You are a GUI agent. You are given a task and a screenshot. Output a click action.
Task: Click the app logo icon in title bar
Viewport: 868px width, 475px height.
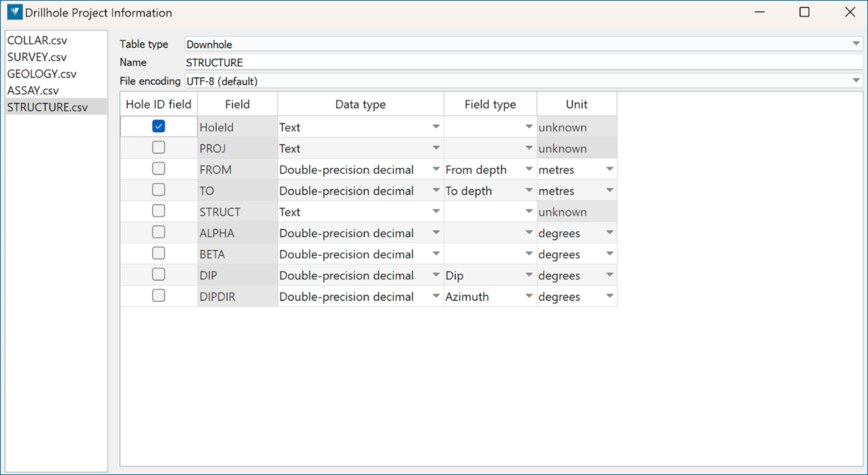[14, 12]
